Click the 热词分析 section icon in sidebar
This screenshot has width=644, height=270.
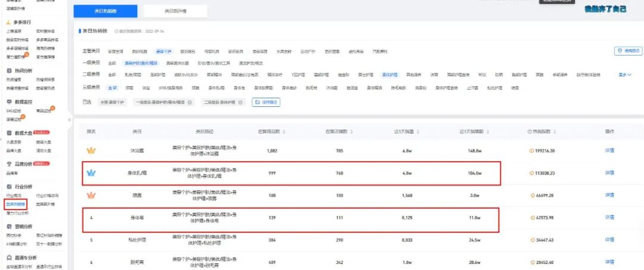(8, 71)
